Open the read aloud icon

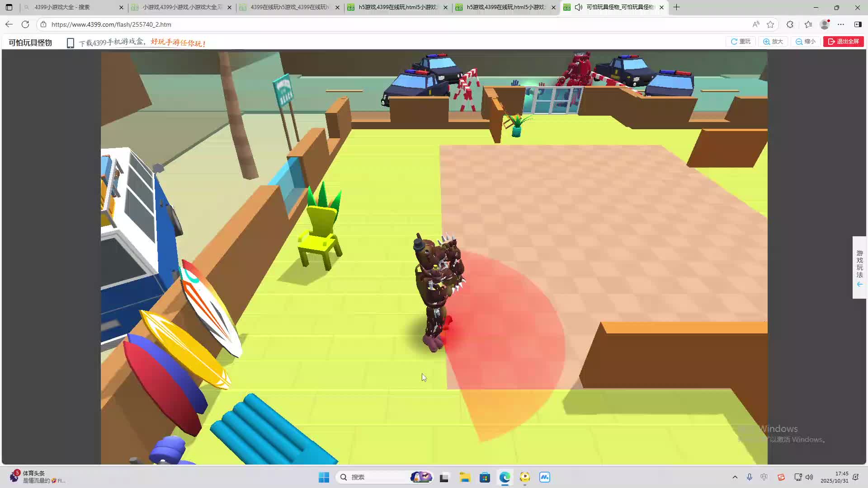click(756, 24)
